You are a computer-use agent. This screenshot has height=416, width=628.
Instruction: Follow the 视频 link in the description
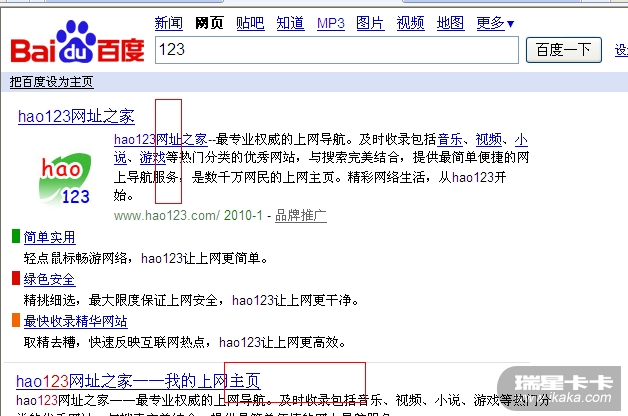click(489, 139)
